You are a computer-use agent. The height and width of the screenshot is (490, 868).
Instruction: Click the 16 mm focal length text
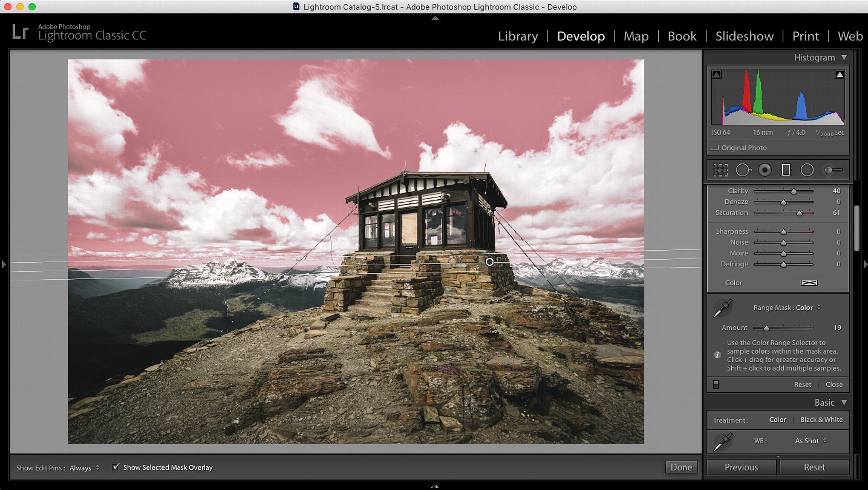(x=763, y=132)
